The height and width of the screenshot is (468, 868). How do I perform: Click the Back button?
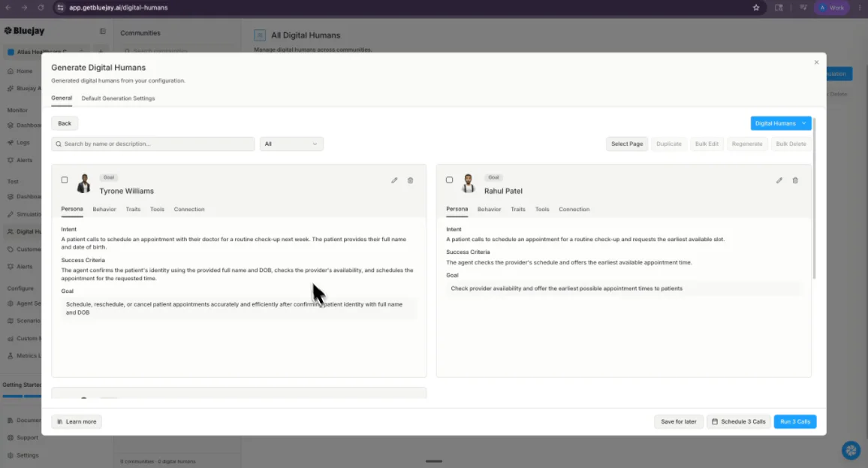(65, 123)
